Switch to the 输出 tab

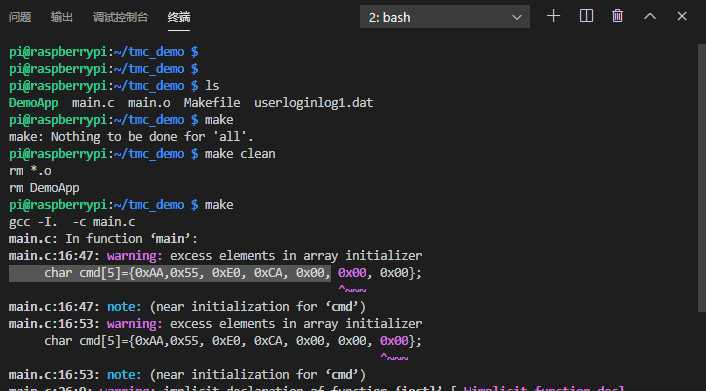(x=62, y=17)
